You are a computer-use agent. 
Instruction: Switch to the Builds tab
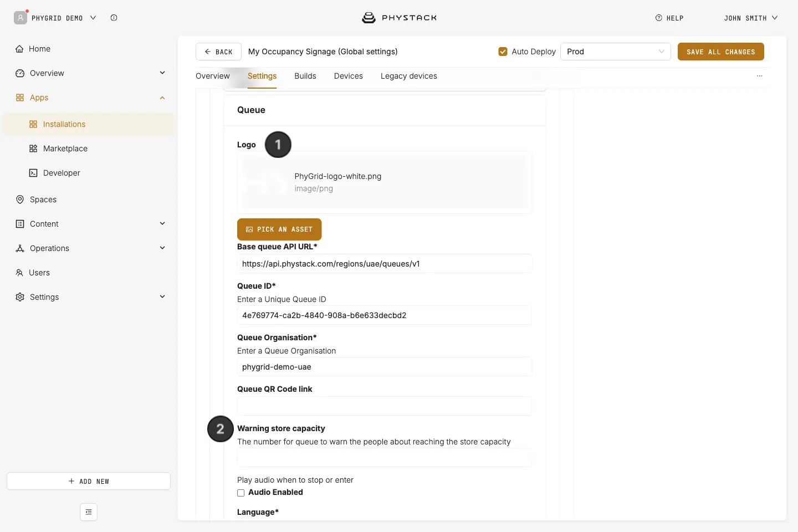pyautogui.click(x=305, y=76)
